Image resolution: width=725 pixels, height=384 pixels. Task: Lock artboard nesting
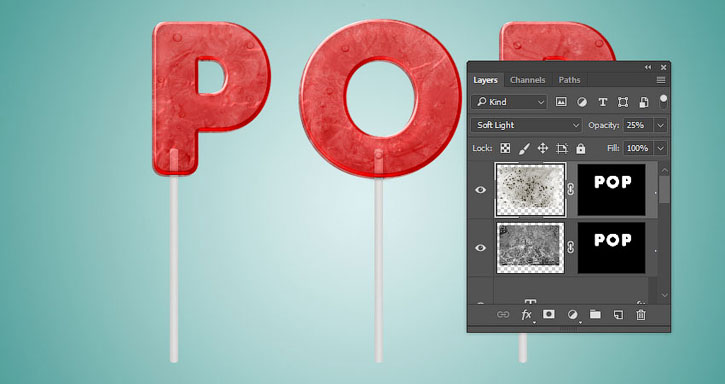[562, 148]
